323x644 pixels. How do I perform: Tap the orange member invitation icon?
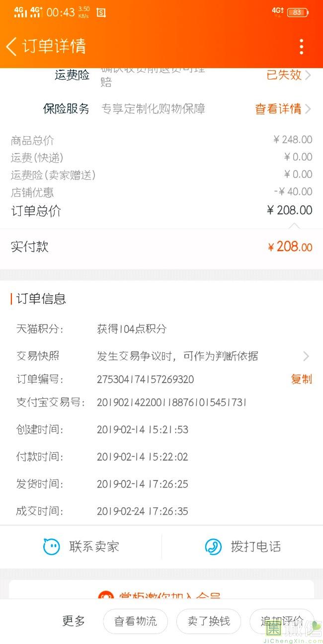click(x=105, y=595)
